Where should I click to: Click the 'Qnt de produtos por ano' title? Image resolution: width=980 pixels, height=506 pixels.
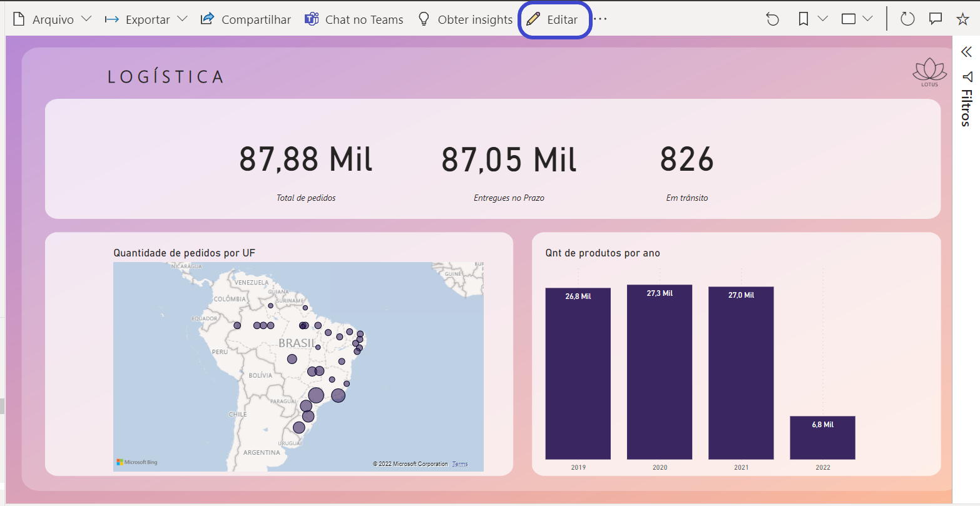tap(603, 253)
